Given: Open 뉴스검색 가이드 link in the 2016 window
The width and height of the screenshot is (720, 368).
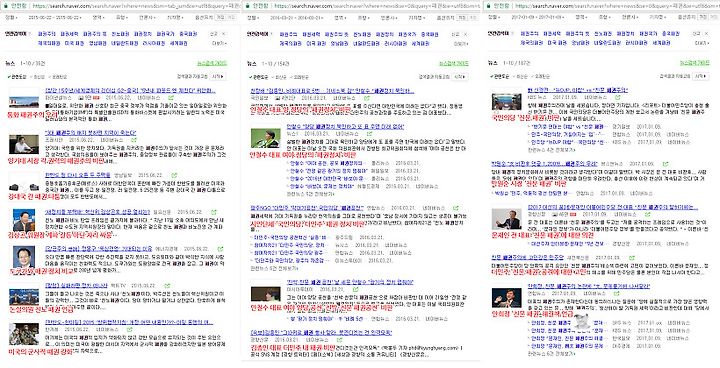Looking at the screenshot, I should (454, 63).
